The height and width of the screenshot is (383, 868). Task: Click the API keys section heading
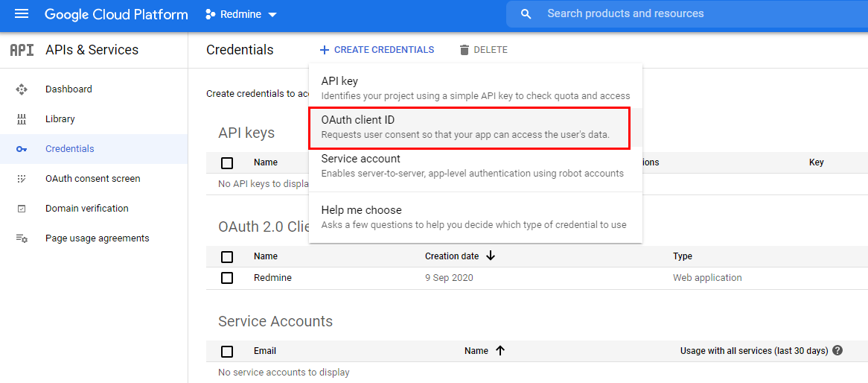tap(246, 133)
